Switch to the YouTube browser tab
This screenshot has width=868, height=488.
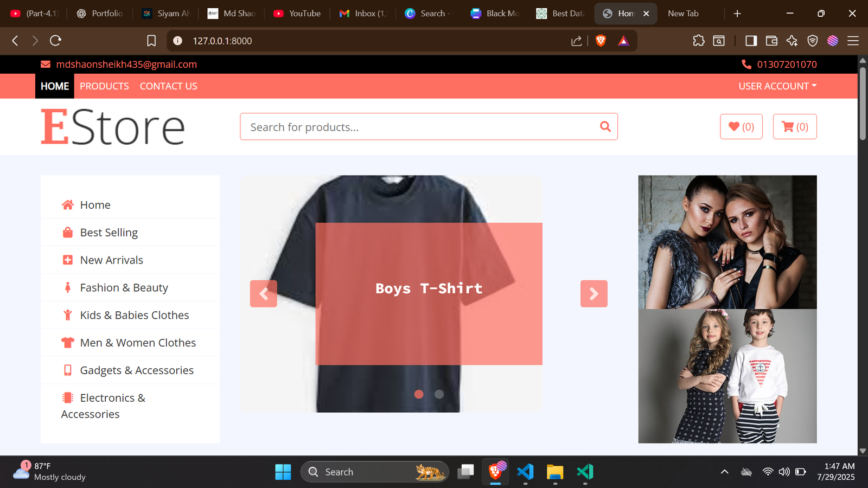(x=297, y=14)
